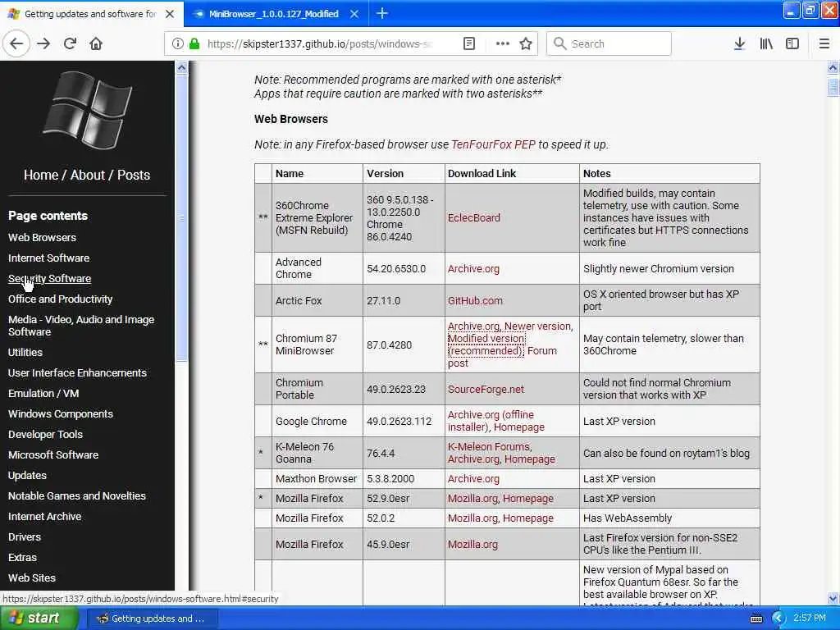Viewport: 840px width, 630px height.
Task: Switch to MiniBrowser_1.0.0.127_Modified tab
Action: (274, 14)
